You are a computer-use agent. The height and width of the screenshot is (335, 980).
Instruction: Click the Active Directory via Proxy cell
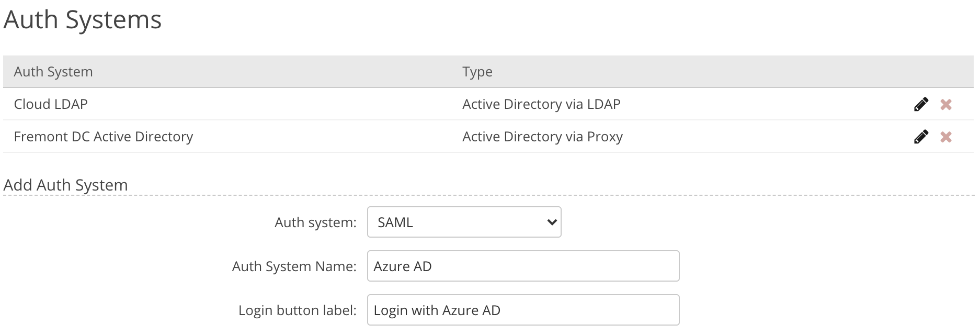click(542, 137)
